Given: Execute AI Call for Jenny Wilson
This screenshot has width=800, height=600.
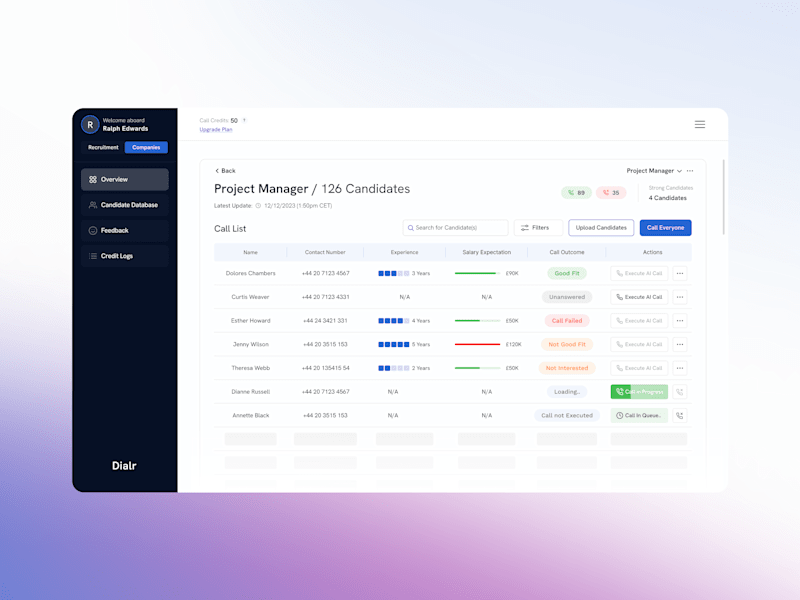Looking at the screenshot, I should pyautogui.click(x=639, y=344).
